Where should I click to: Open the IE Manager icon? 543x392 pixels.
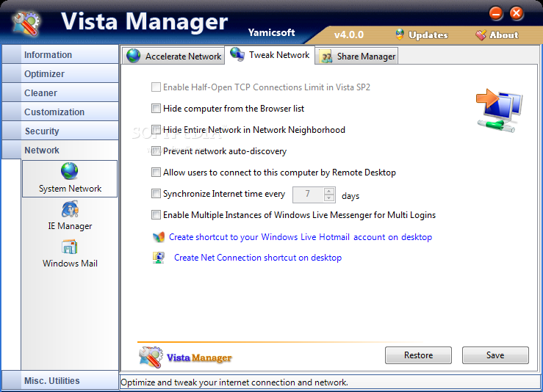click(x=70, y=209)
